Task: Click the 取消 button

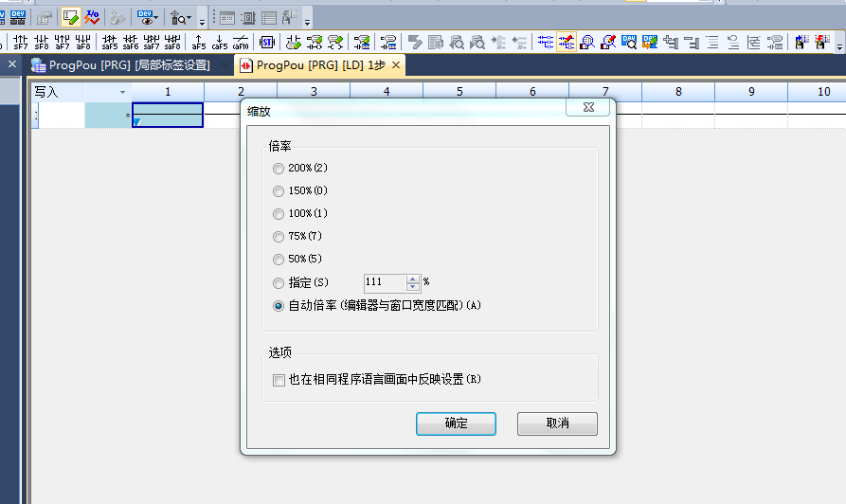Action: pyautogui.click(x=557, y=423)
